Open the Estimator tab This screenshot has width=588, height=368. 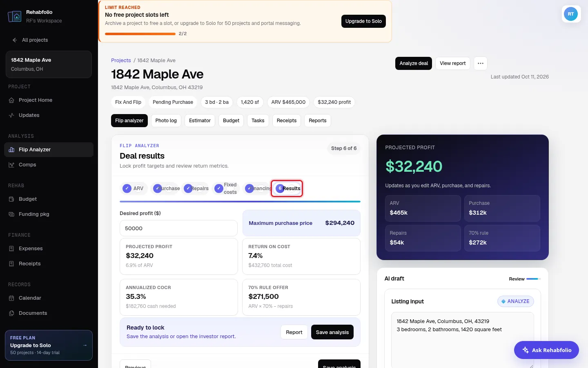coord(200,121)
